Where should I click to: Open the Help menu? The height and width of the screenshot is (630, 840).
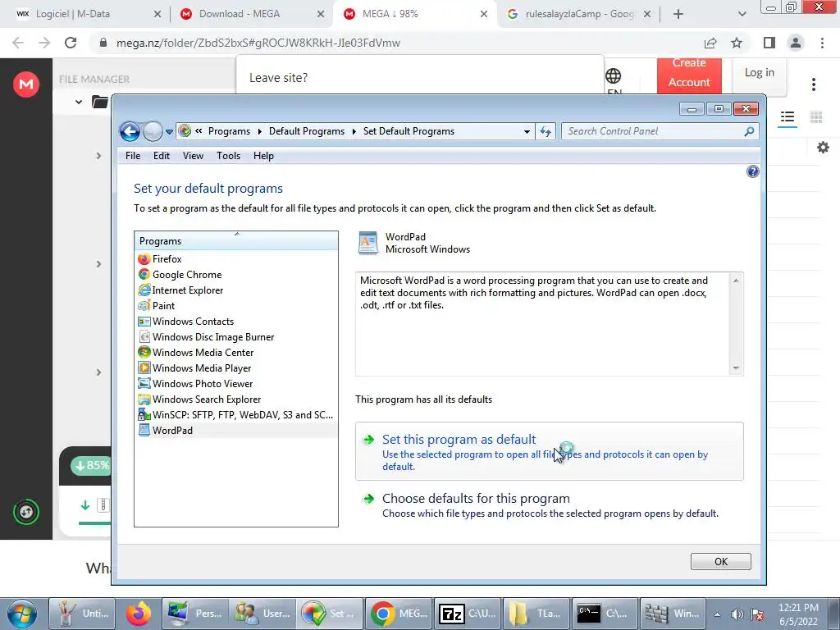tap(263, 156)
